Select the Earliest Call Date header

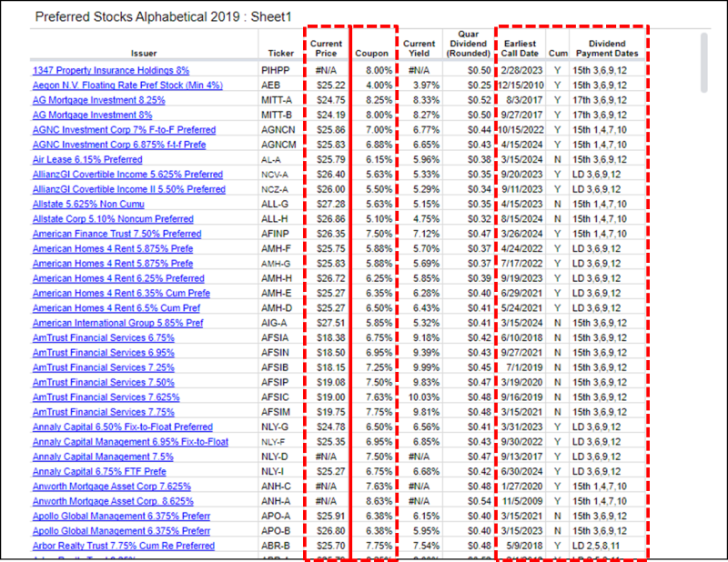tap(520, 48)
